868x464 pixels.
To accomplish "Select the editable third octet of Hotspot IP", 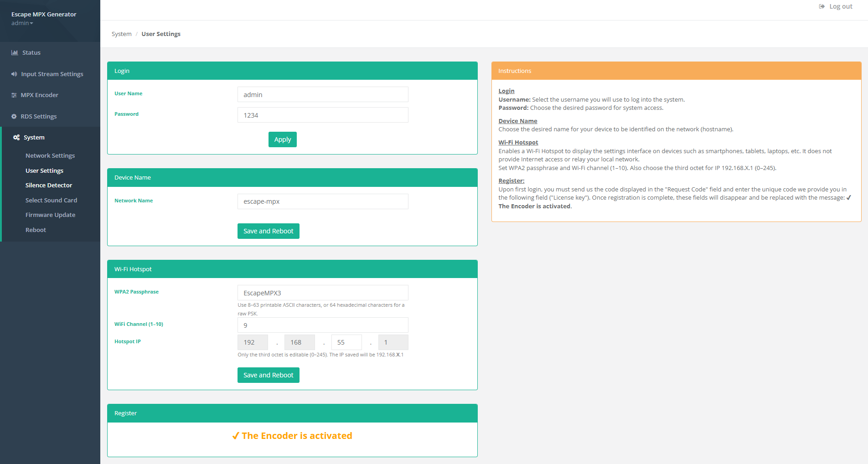I will click(x=346, y=342).
